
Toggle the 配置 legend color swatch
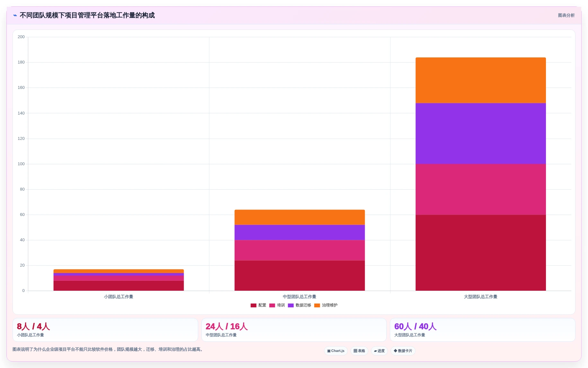click(x=253, y=305)
